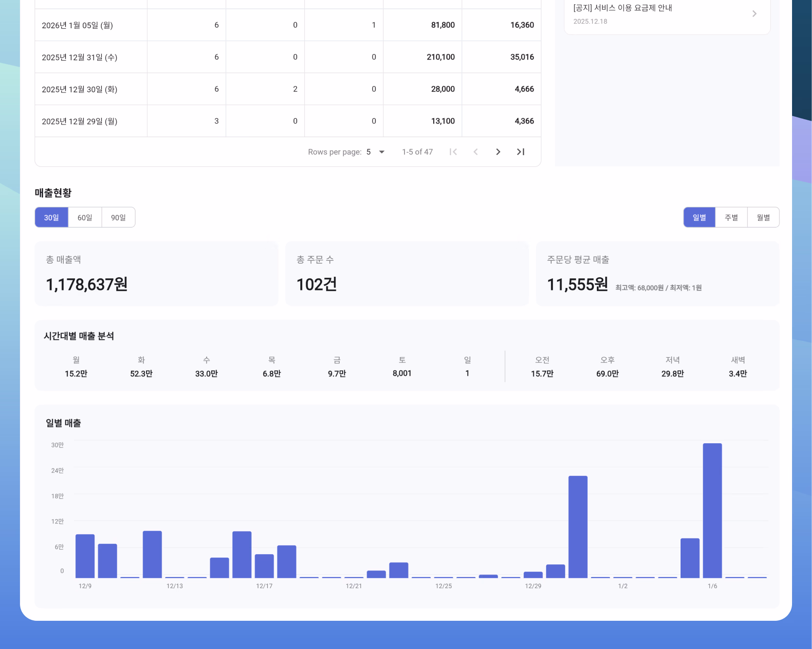Switch to the 월별 view tab
This screenshot has width=812, height=649.
pyautogui.click(x=763, y=217)
